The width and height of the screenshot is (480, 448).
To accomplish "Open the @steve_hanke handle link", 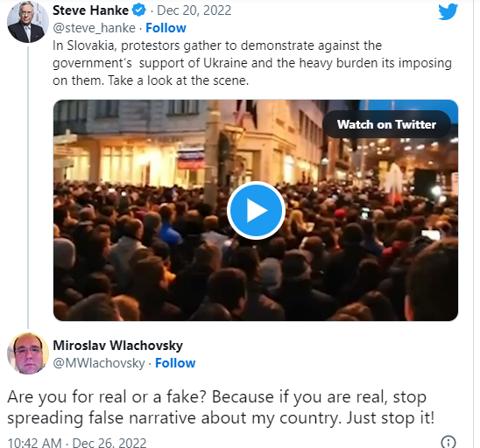I will (x=94, y=28).
